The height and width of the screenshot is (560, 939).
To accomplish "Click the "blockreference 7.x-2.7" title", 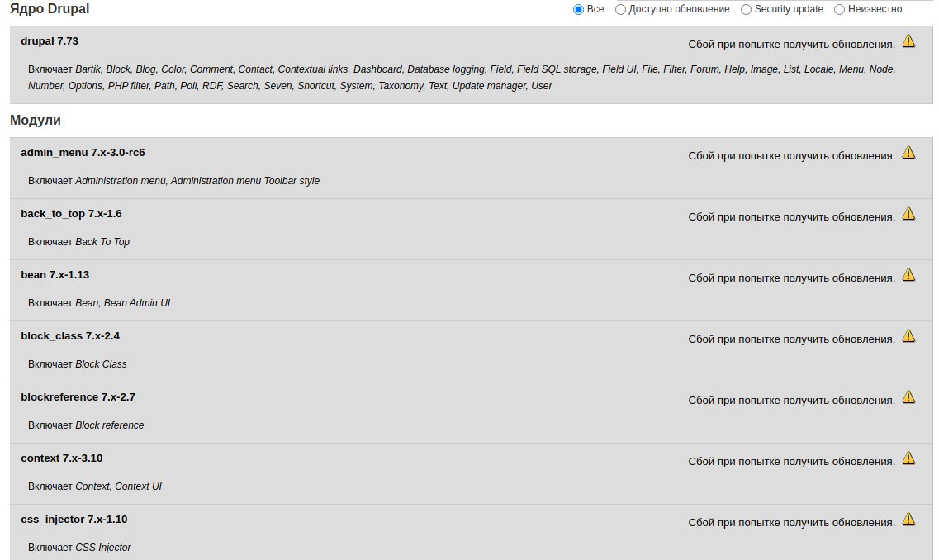I will tap(78, 397).
